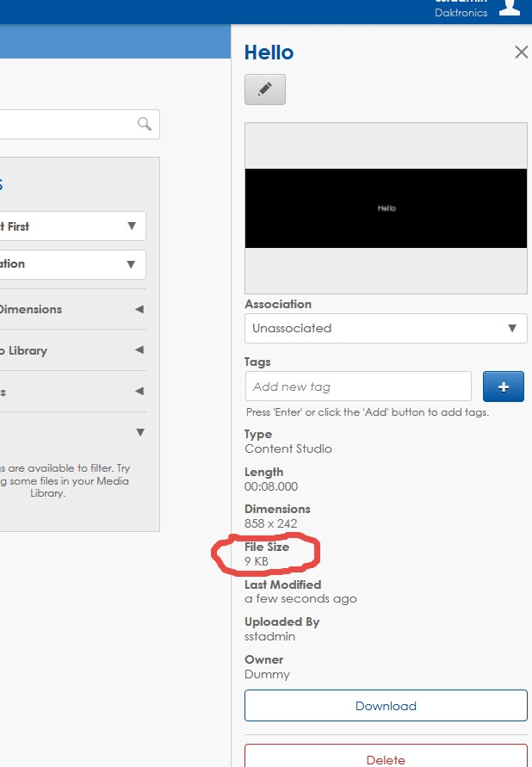Click the Hello title heading
The width and height of the screenshot is (532, 767).
coord(269,53)
